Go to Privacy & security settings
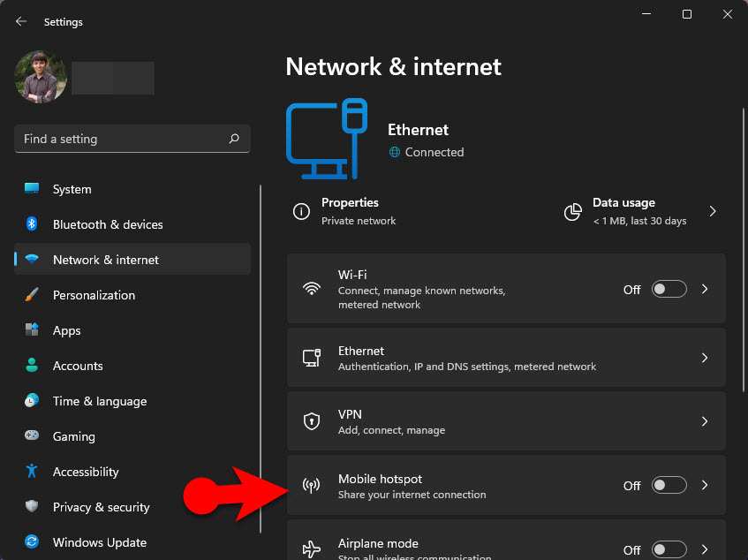This screenshot has height=560, width=748. pos(132,507)
